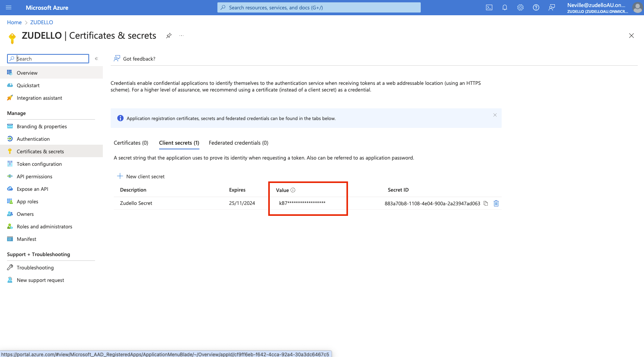Click the Integration assistant rocket icon

[x=10, y=98]
